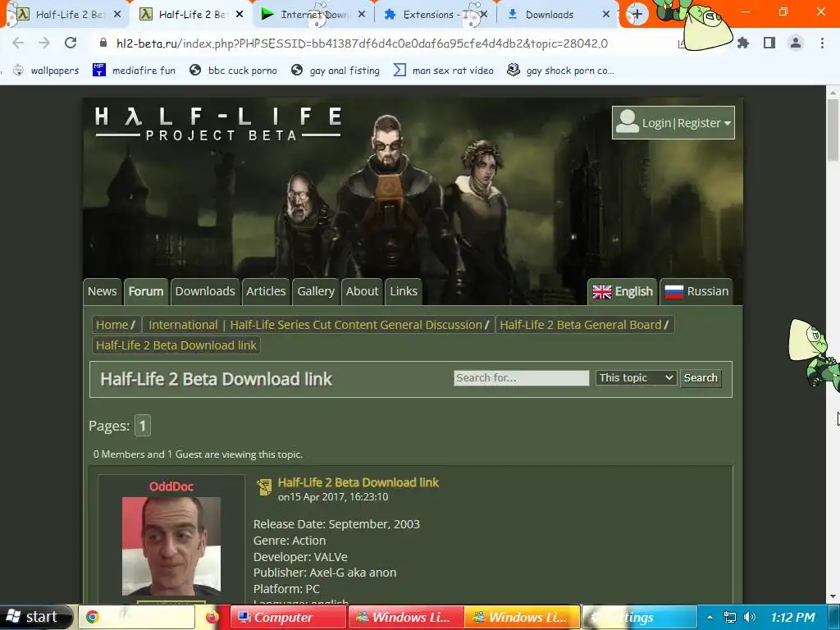The image size is (840, 630).
Task: Go to Home breadcrumb link
Action: click(x=112, y=325)
